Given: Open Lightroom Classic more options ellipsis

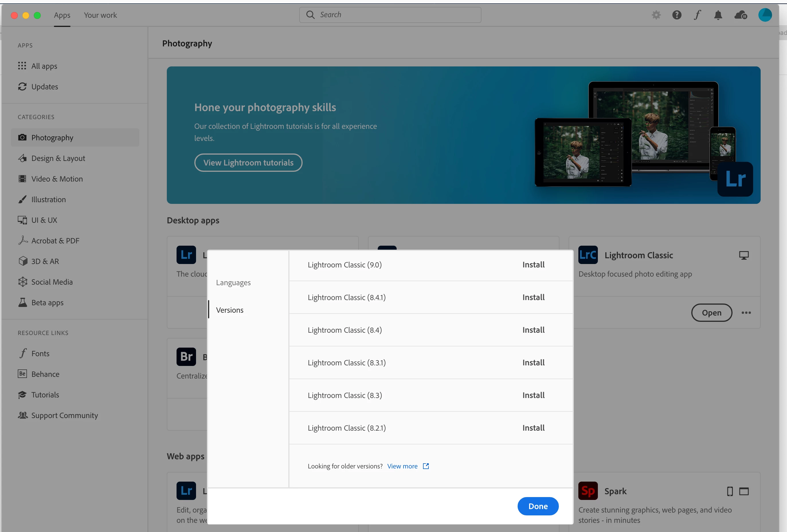Looking at the screenshot, I should coord(746,313).
